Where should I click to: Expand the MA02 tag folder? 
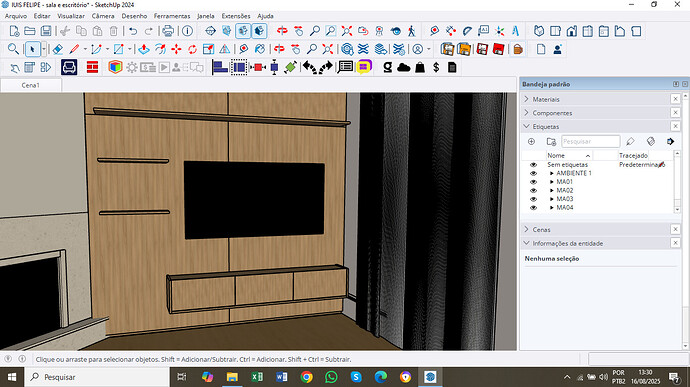[552, 191]
